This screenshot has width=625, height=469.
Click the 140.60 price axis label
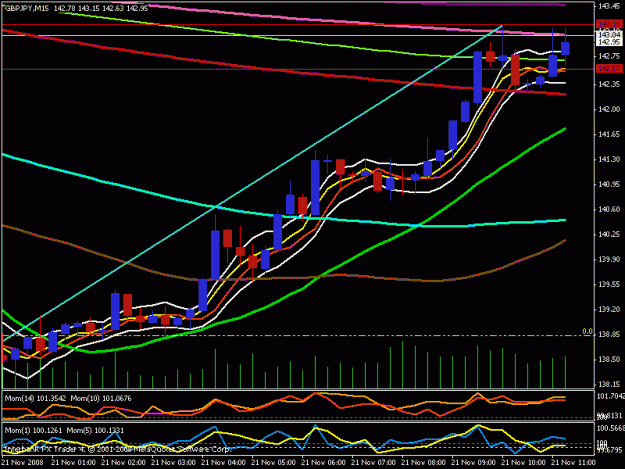(x=609, y=209)
